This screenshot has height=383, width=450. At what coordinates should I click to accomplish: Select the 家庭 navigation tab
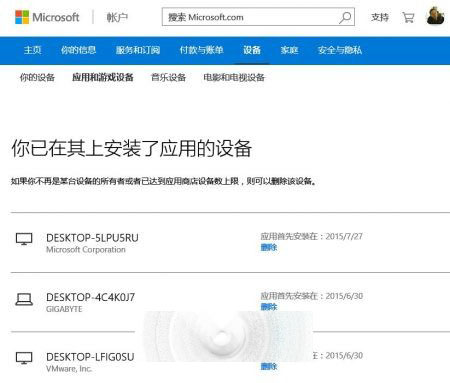(289, 50)
